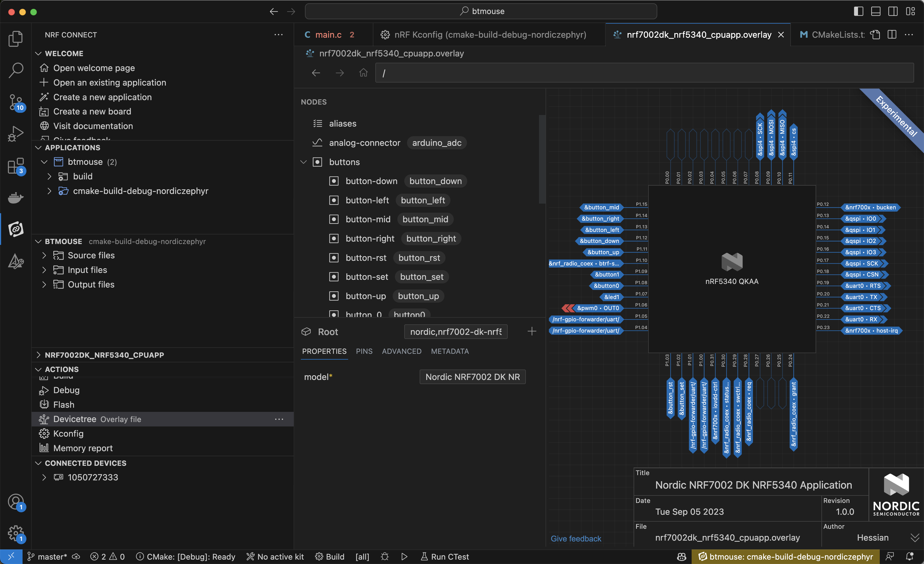Click the Flash action
Screen dimensions: 924x564
point(64,404)
